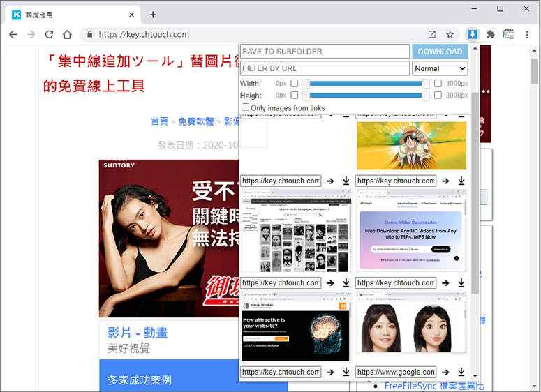Open a new browser tab
The height and width of the screenshot is (392, 541).
click(x=153, y=15)
